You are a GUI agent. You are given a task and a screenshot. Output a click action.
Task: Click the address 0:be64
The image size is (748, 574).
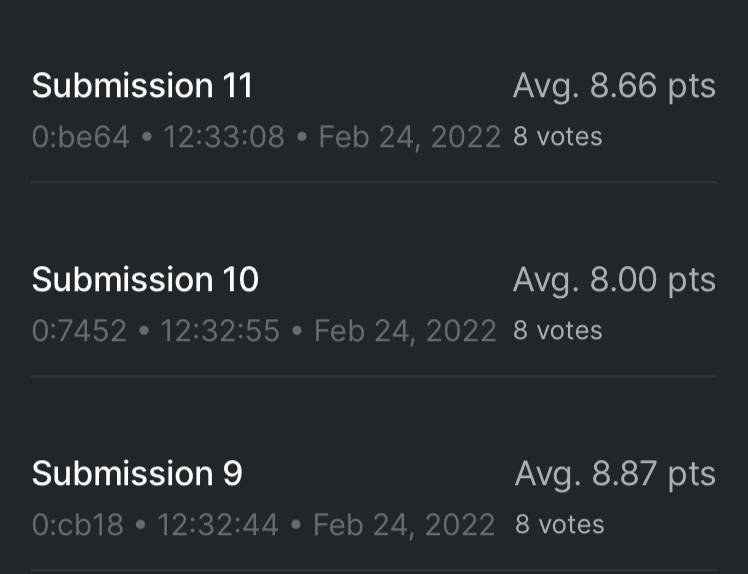81,137
